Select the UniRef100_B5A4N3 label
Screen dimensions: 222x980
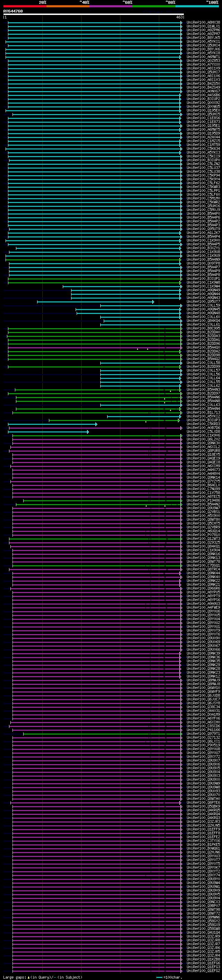(x=203, y=390)
